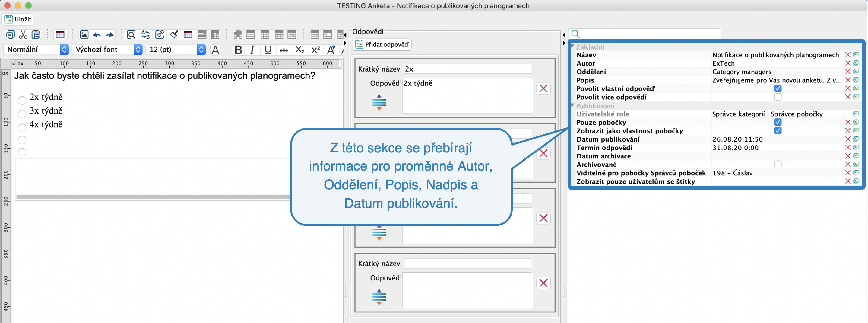Screen dimensions: 868x323
Task: Click the Termín odpovědi value 31.08.20 0:00
Action: click(735, 148)
